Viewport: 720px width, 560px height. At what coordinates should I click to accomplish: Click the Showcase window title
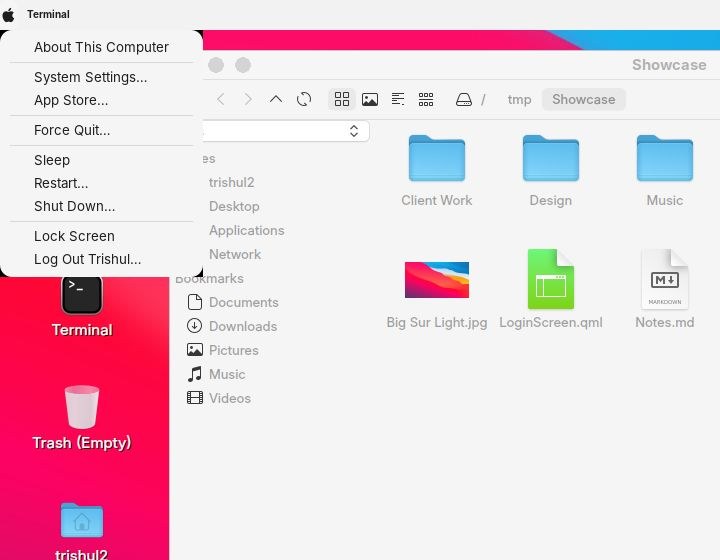click(669, 65)
